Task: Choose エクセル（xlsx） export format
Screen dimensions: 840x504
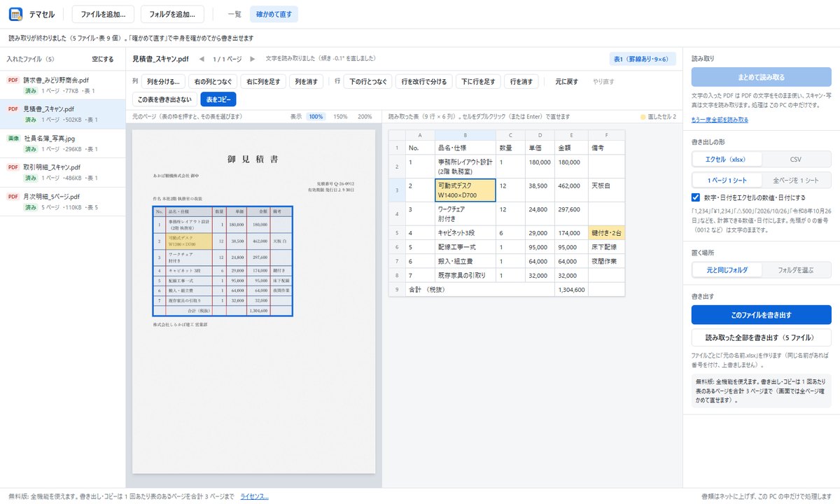Action: (x=727, y=159)
